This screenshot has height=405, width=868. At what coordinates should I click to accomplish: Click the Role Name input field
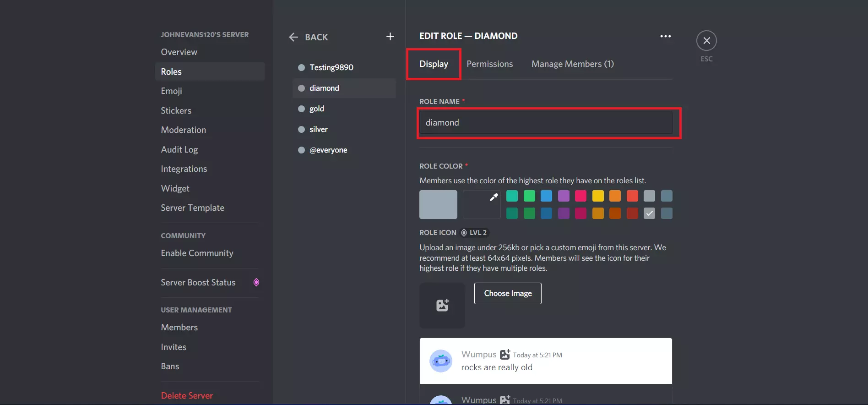tap(546, 123)
